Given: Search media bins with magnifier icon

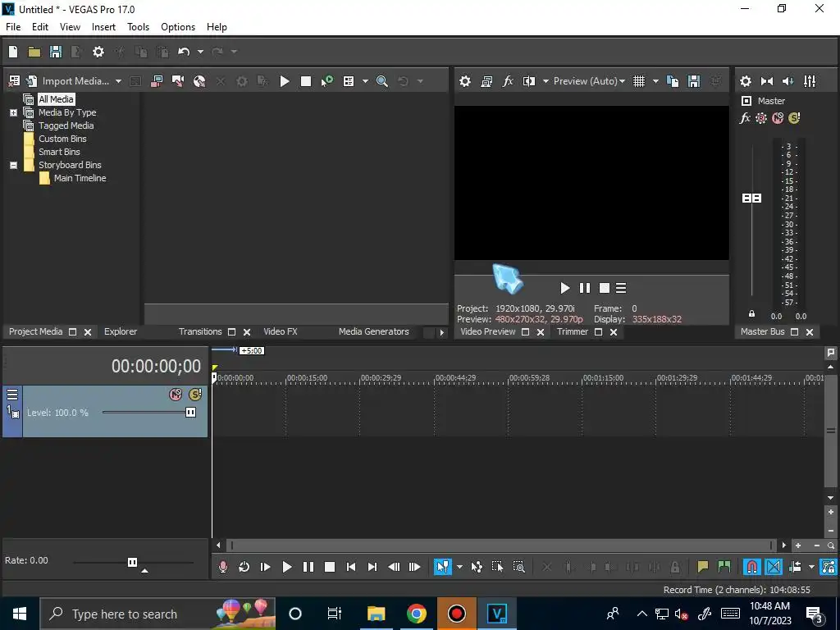Looking at the screenshot, I should click(382, 81).
